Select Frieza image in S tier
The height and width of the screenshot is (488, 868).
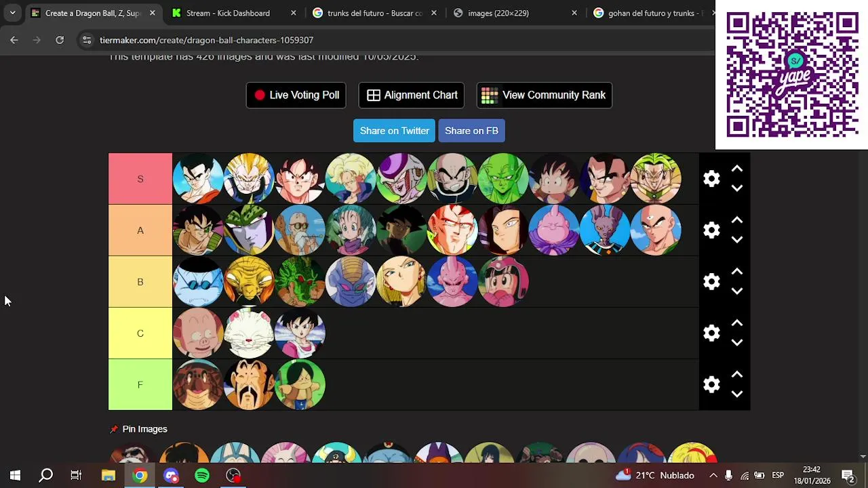(401, 179)
